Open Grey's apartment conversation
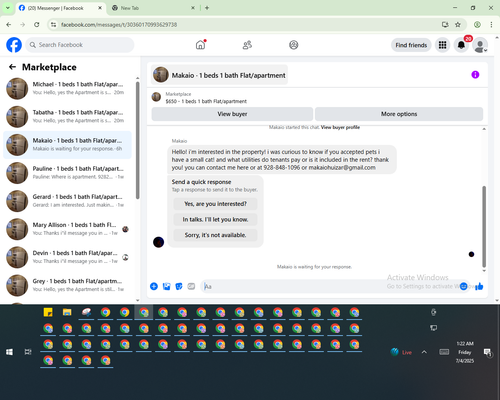 [68, 285]
